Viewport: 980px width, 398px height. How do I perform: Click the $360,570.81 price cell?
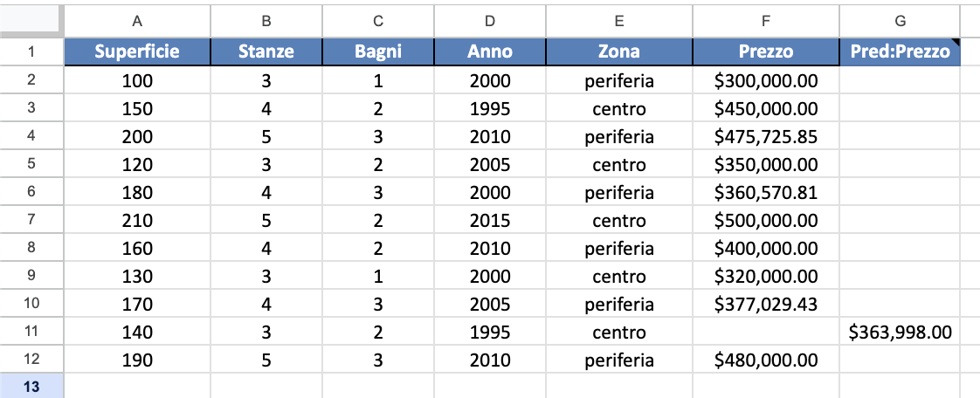tap(766, 192)
